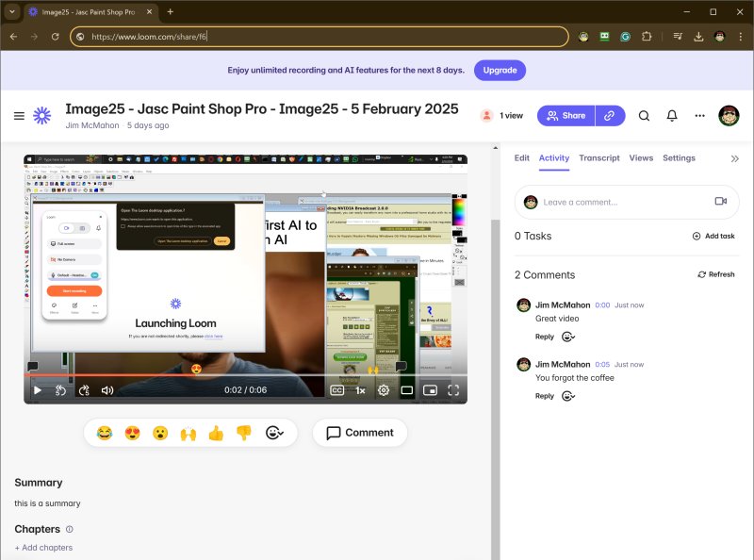754x560 pixels.
Task: Click the Share button
Action: tap(566, 115)
